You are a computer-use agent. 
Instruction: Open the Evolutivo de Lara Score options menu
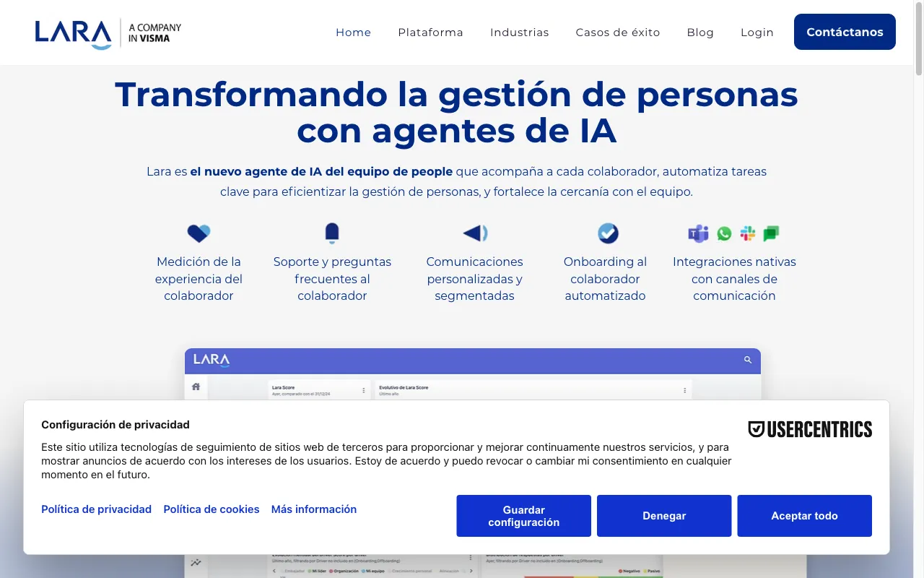684,390
